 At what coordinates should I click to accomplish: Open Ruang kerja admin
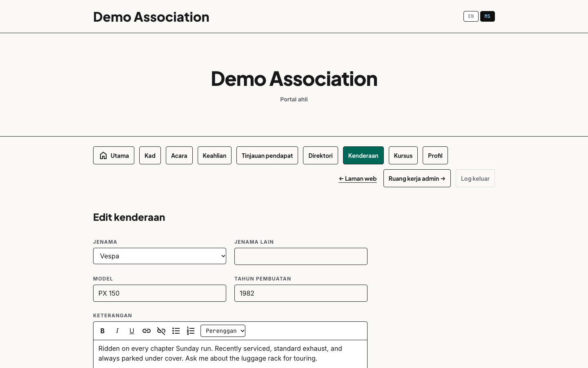click(x=417, y=178)
